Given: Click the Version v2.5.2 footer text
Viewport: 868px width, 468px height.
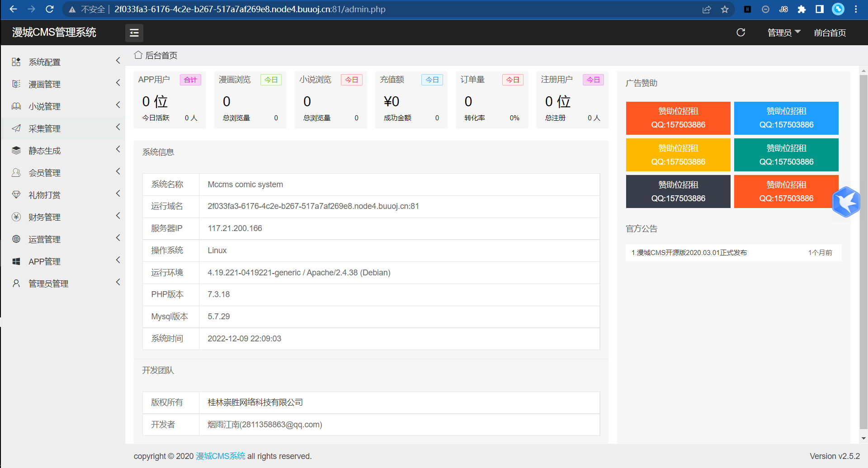Looking at the screenshot, I should (x=835, y=456).
